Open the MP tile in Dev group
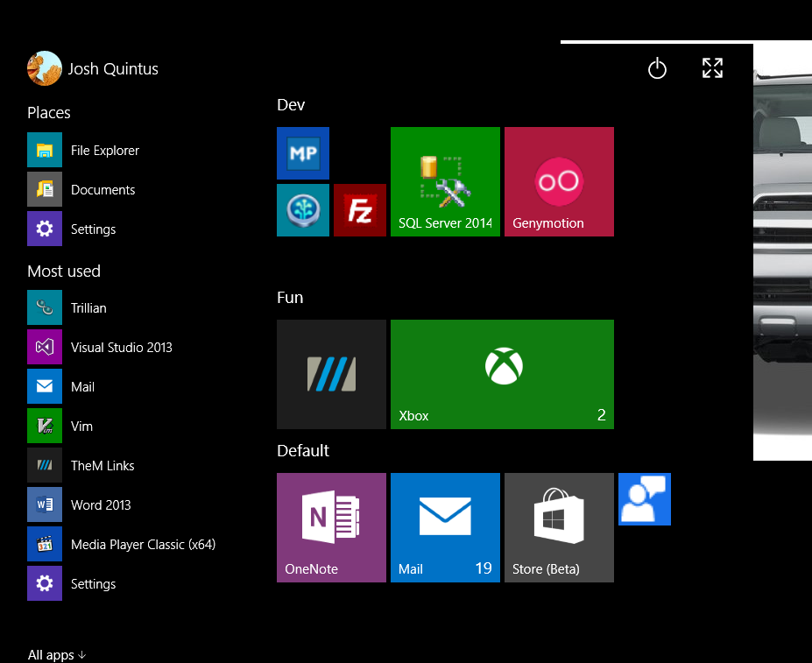The width and height of the screenshot is (812, 663). pos(303,153)
